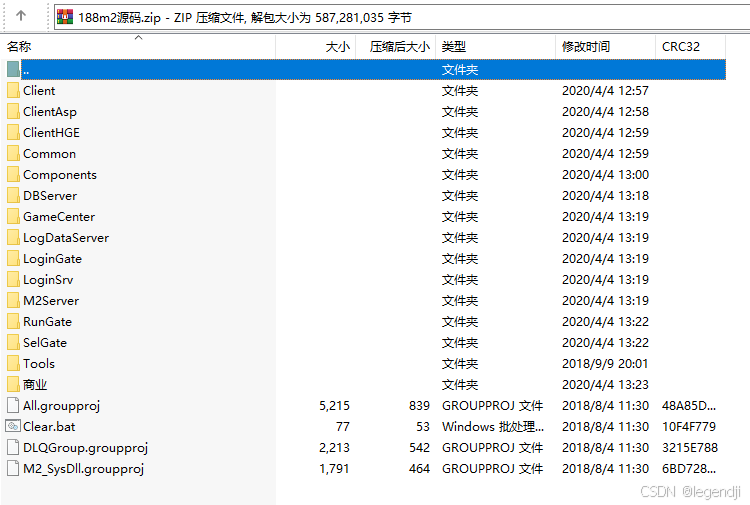750x505 pixels.
Task: Select the All.groupproj file icon
Action: point(13,406)
